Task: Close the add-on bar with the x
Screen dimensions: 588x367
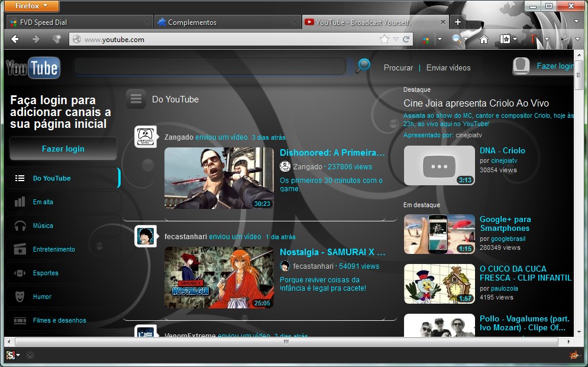Action: click(x=30, y=355)
